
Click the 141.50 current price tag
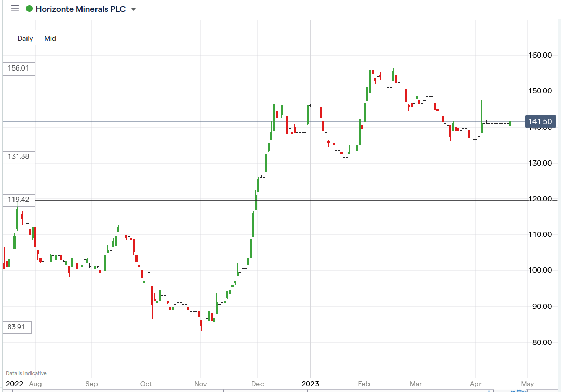pyautogui.click(x=540, y=121)
